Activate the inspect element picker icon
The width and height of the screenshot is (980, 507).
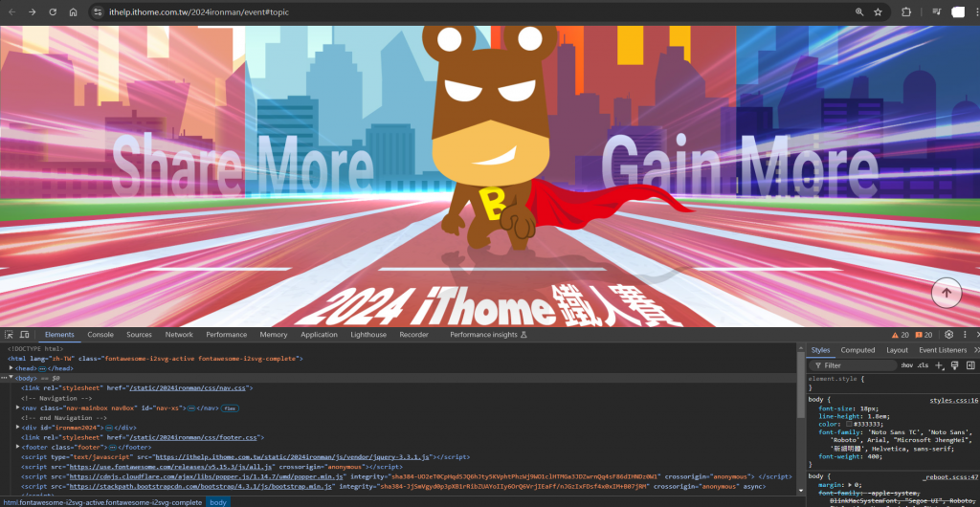coord(9,335)
